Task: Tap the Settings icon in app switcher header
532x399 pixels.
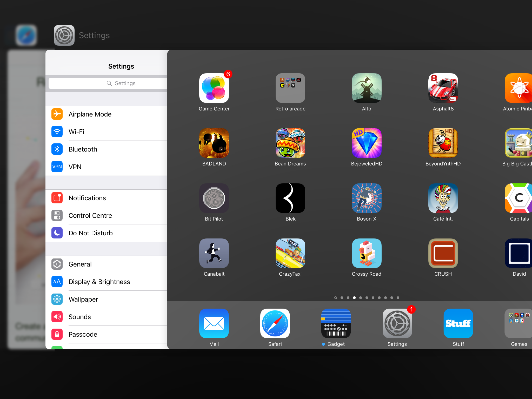Action: click(64, 35)
